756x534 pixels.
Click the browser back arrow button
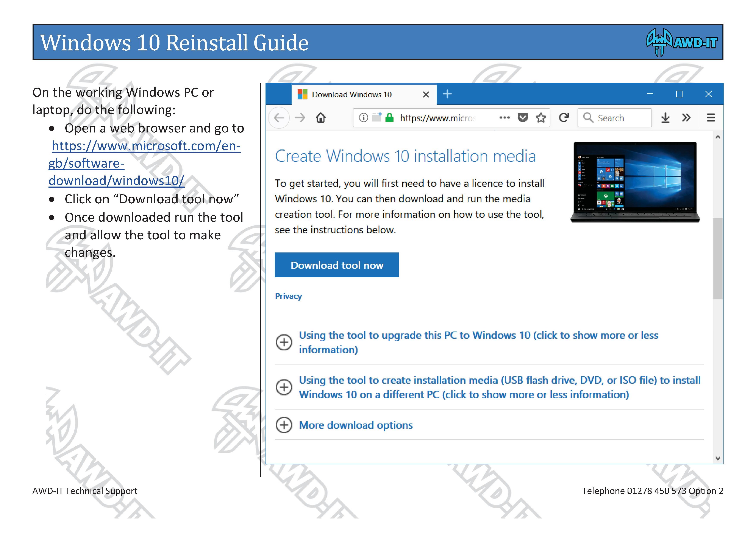(279, 118)
